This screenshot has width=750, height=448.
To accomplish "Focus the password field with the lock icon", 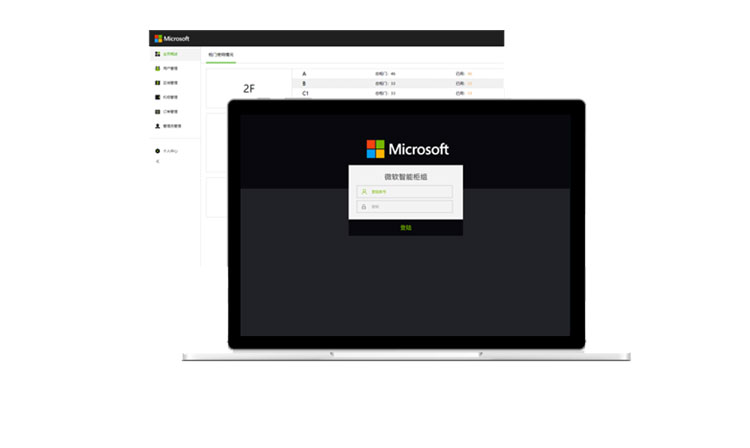I will [405, 207].
